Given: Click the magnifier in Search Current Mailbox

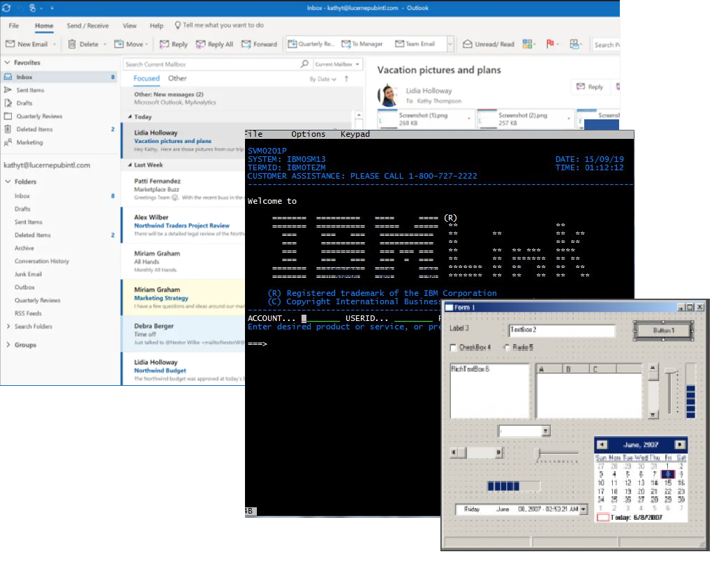Looking at the screenshot, I should (304, 64).
